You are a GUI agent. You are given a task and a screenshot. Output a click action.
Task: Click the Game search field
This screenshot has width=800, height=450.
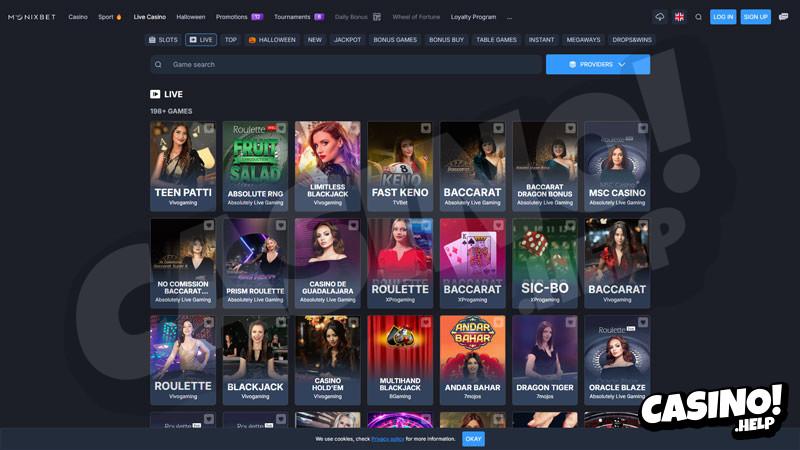(x=346, y=64)
